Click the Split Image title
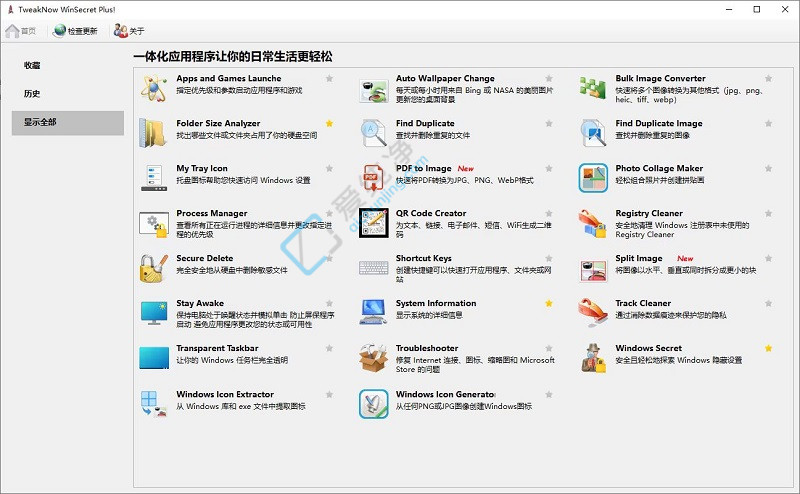 click(x=639, y=258)
